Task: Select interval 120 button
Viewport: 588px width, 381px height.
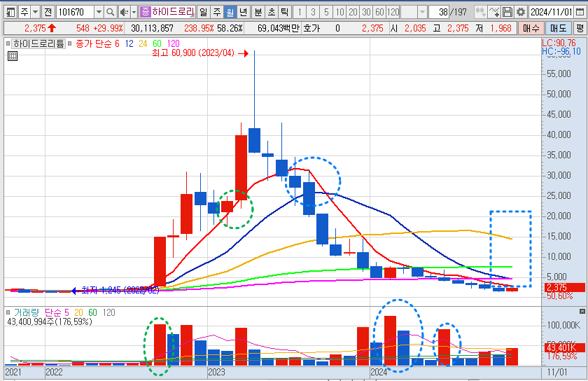Action: click(393, 12)
